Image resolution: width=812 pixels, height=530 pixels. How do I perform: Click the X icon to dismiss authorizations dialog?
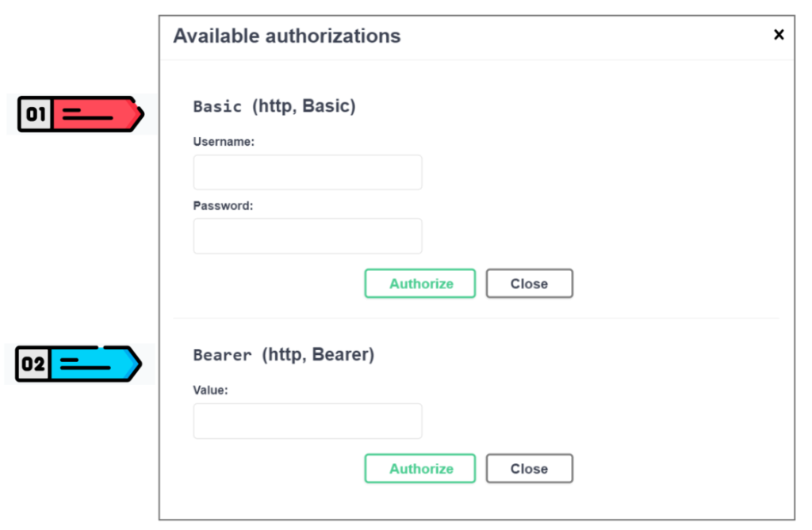click(x=779, y=35)
